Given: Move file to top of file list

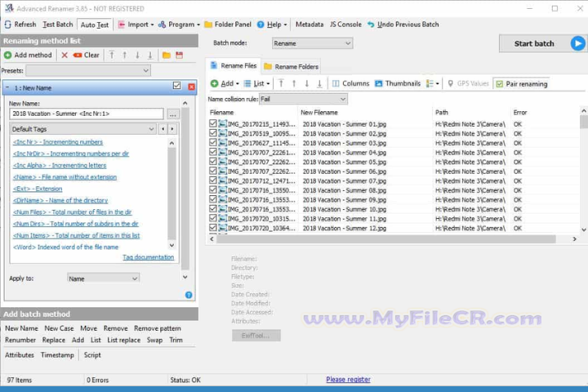Looking at the screenshot, I should click(281, 83).
